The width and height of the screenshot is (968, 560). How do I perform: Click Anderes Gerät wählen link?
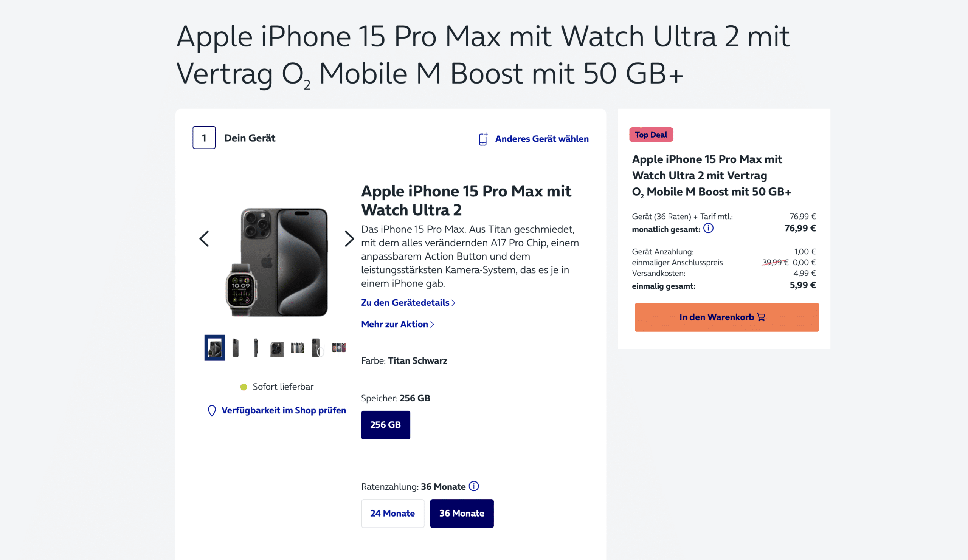541,139
